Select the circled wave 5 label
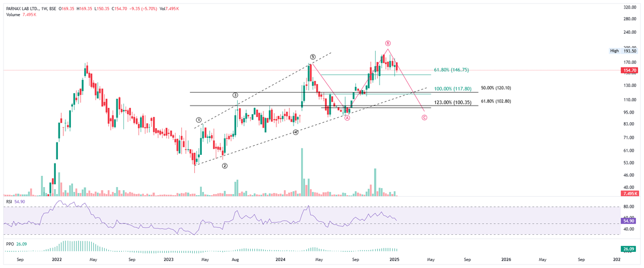 tap(312, 57)
